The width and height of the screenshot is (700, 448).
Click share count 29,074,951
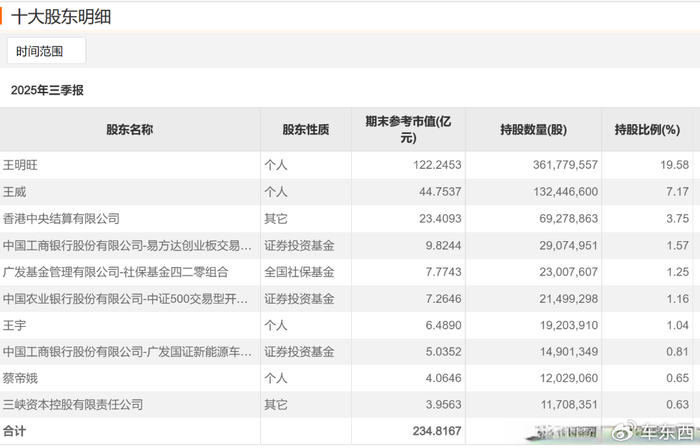[x=568, y=245]
